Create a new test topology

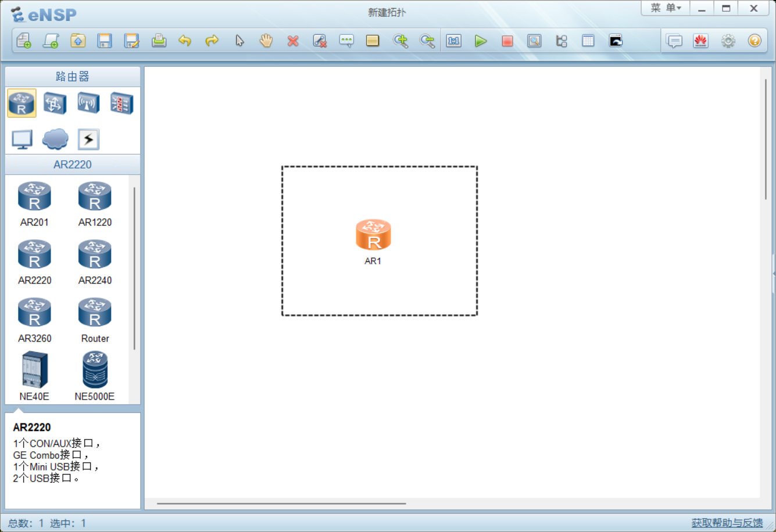coord(51,41)
